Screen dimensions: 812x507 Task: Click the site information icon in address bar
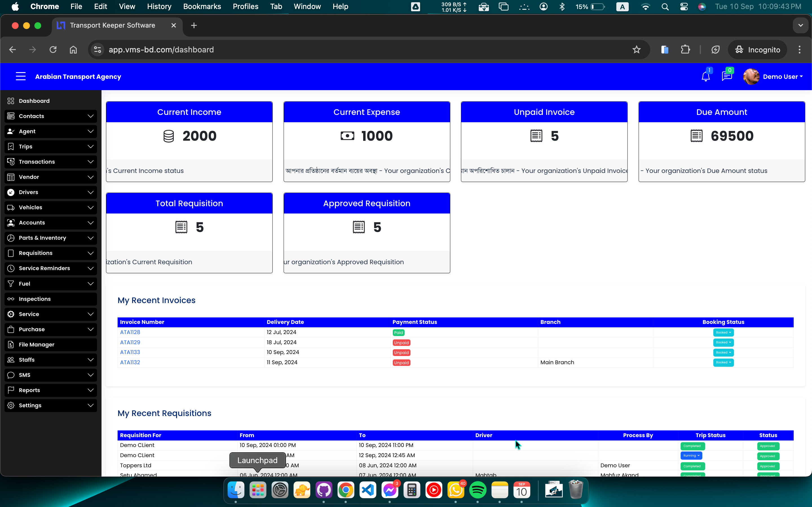coord(98,50)
